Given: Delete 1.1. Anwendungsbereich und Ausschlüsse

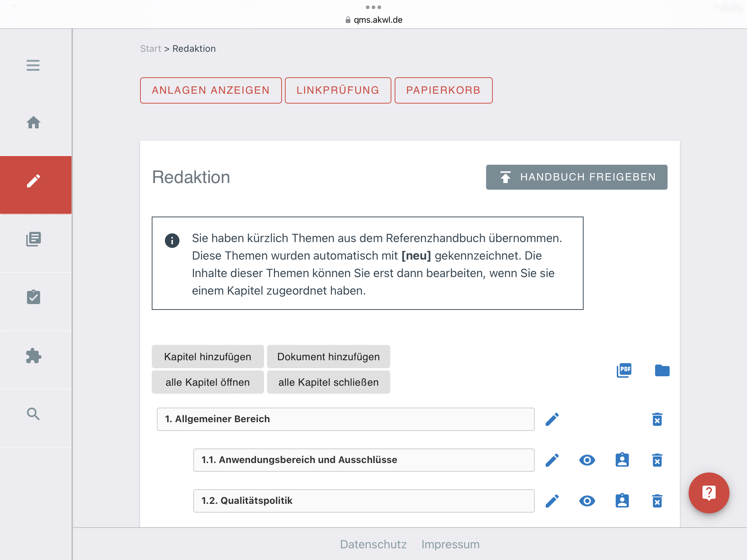Looking at the screenshot, I should click(x=657, y=460).
